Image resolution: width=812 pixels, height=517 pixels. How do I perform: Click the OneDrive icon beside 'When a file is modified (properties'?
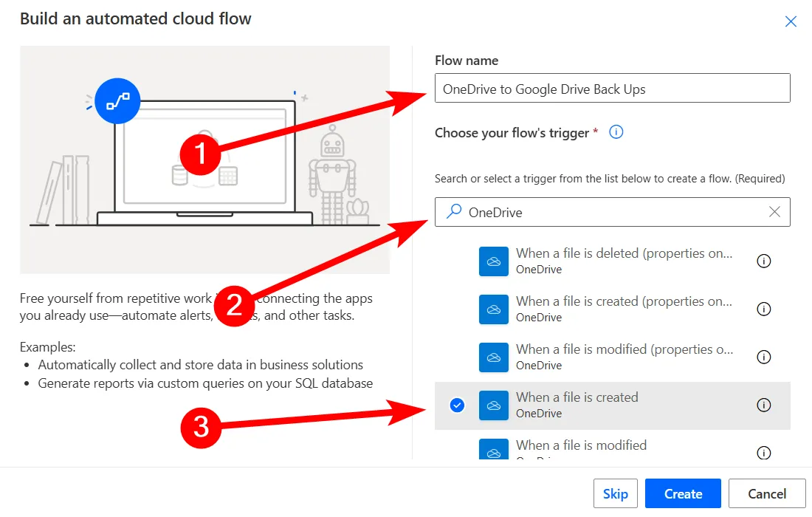(494, 357)
